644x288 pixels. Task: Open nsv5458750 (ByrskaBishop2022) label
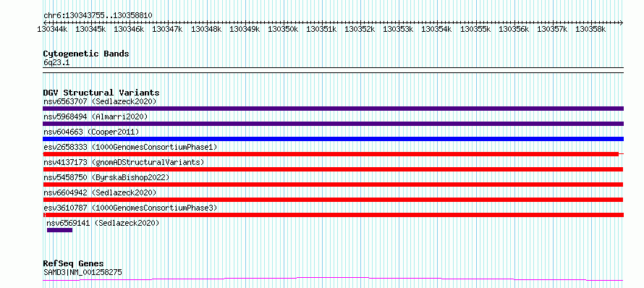106,177
